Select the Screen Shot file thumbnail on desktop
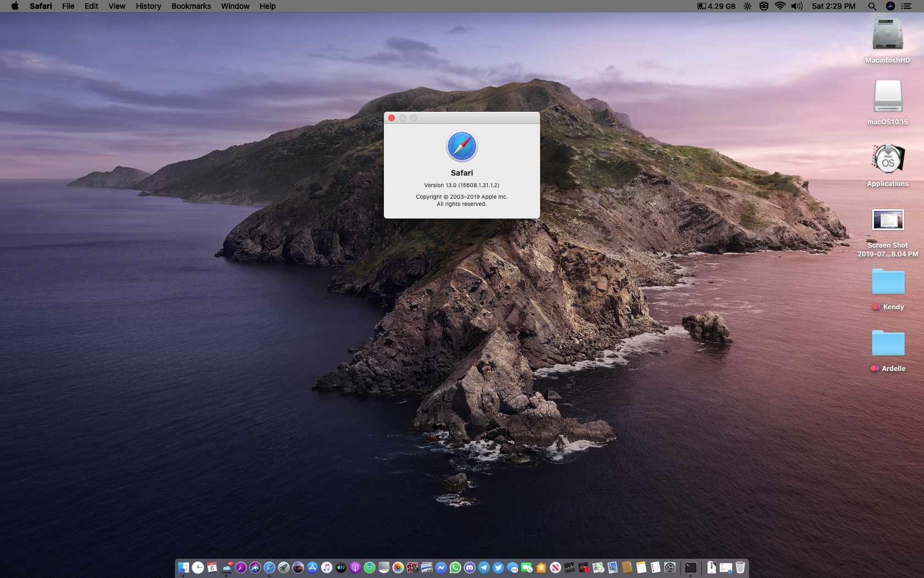The image size is (924, 578). [888, 220]
